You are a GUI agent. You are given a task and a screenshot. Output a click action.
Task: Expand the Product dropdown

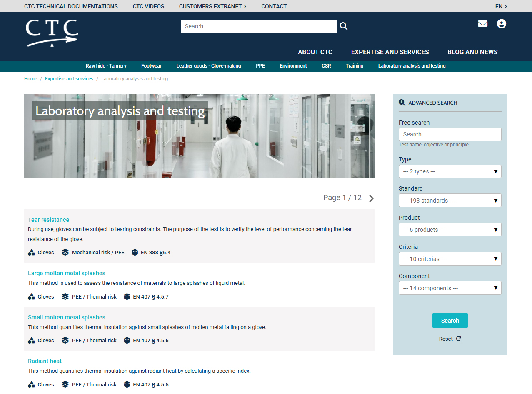click(x=450, y=230)
